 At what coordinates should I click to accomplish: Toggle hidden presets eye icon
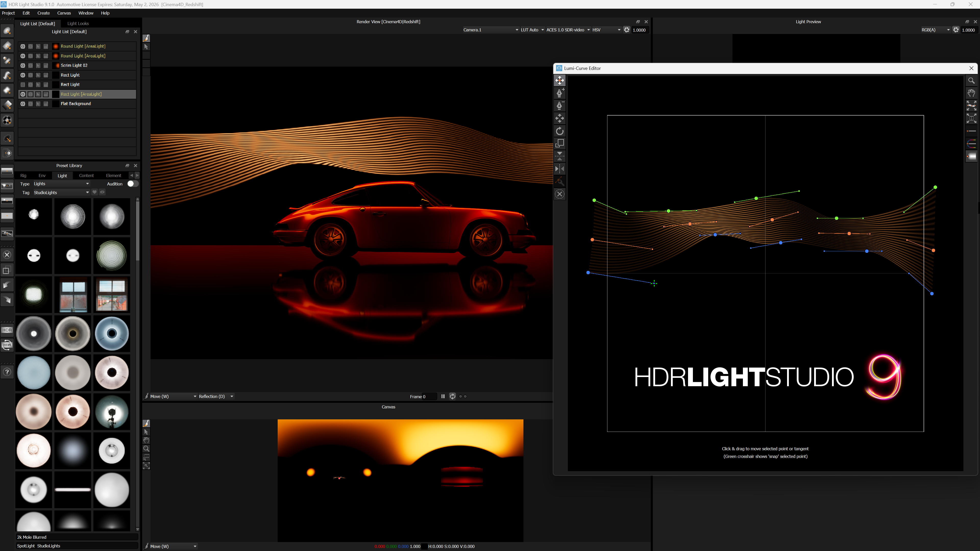(x=102, y=192)
